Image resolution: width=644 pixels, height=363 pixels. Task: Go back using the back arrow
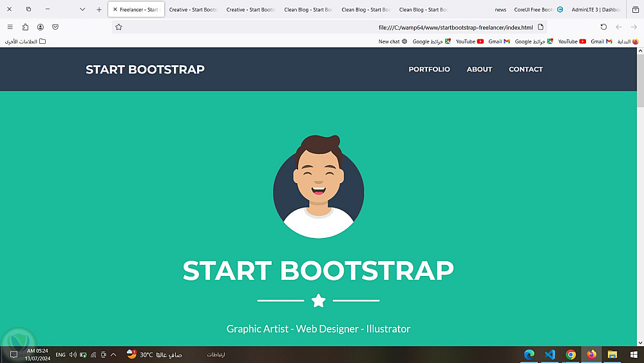618,27
